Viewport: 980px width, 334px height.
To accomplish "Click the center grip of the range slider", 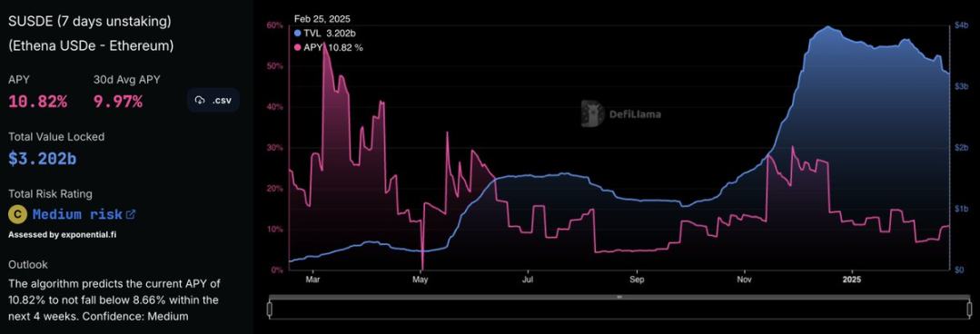I will click(619, 297).
